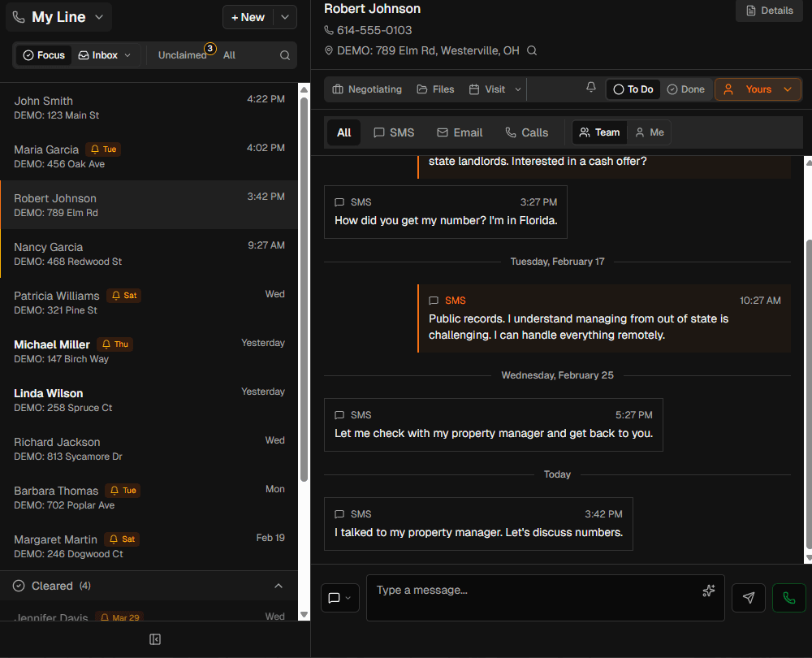Click the Robert Johnson contact name header
This screenshot has height=658, width=812.
[x=373, y=9]
